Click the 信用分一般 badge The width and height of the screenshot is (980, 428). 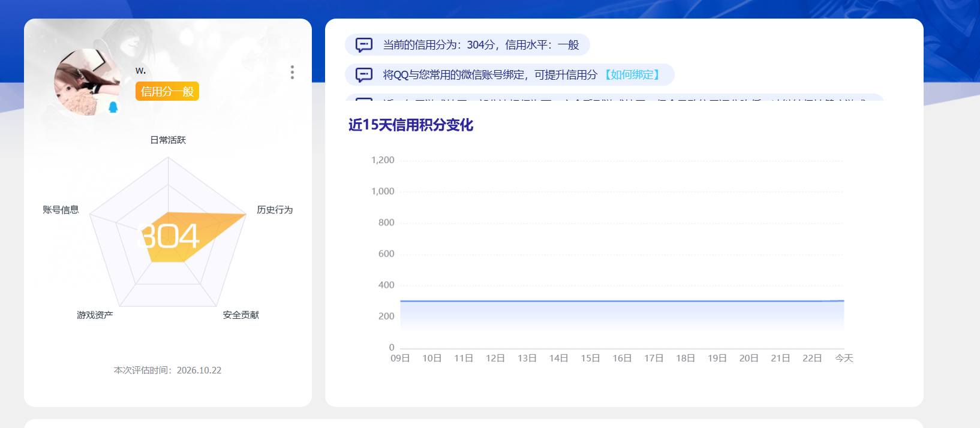click(x=167, y=92)
